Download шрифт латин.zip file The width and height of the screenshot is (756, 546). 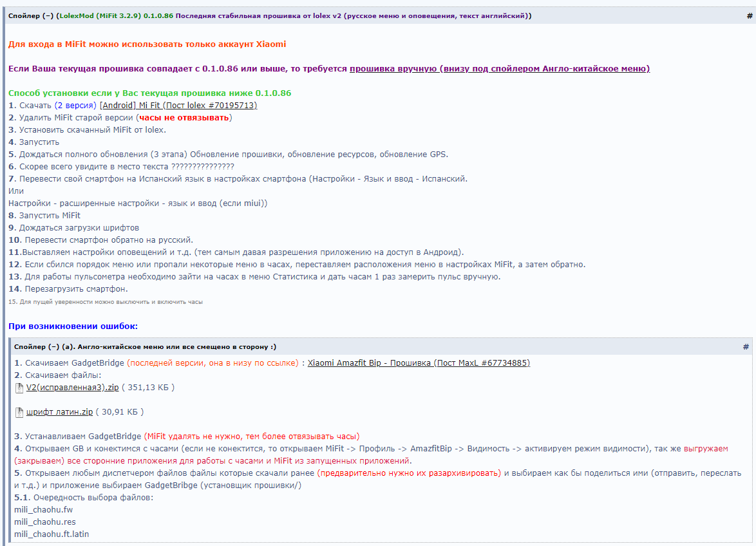[59, 413]
